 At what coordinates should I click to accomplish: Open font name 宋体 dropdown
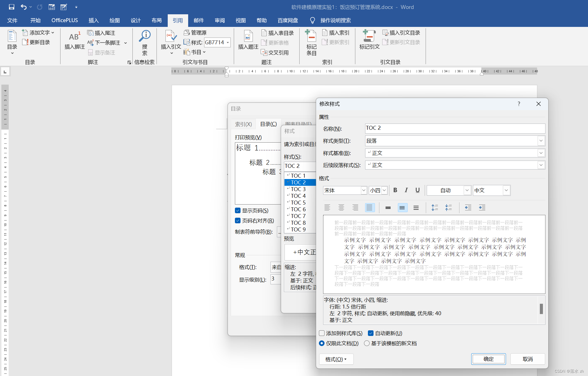364,191
